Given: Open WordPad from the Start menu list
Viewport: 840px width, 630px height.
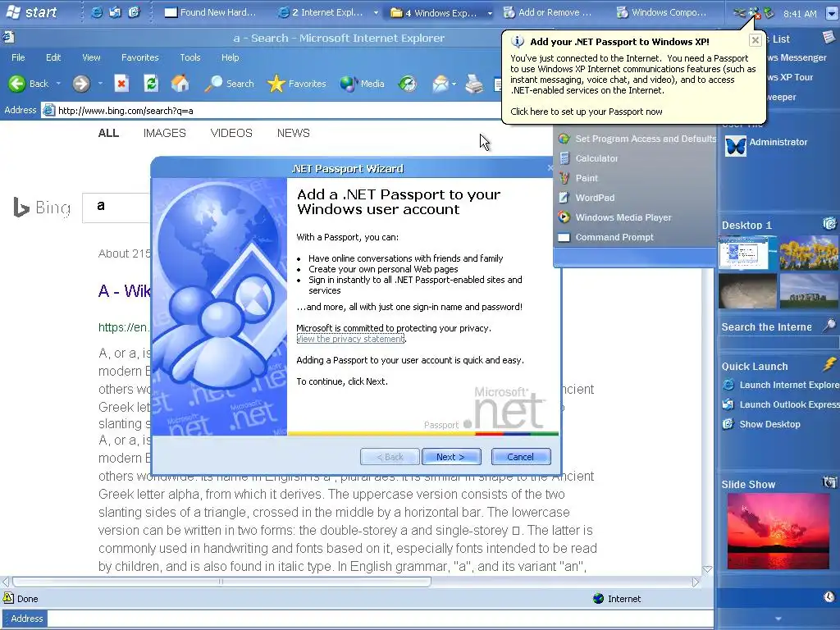Looking at the screenshot, I should 595,198.
